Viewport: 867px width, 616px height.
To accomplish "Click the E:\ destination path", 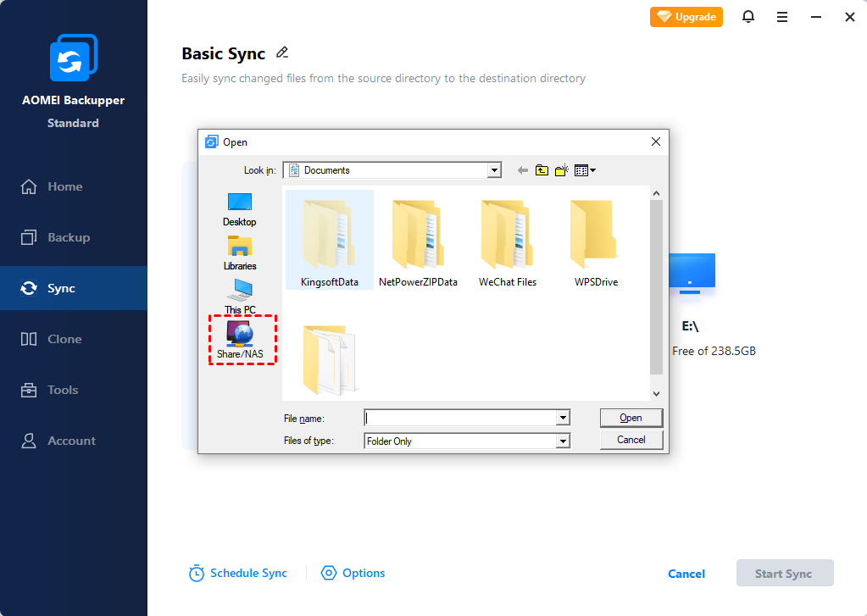I will click(x=690, y=326).
